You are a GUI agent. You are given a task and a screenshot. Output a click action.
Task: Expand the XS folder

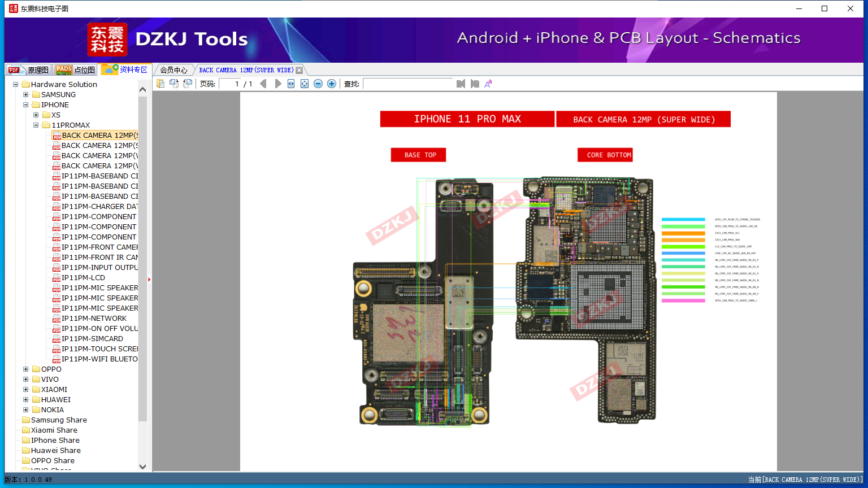[36, 115]
